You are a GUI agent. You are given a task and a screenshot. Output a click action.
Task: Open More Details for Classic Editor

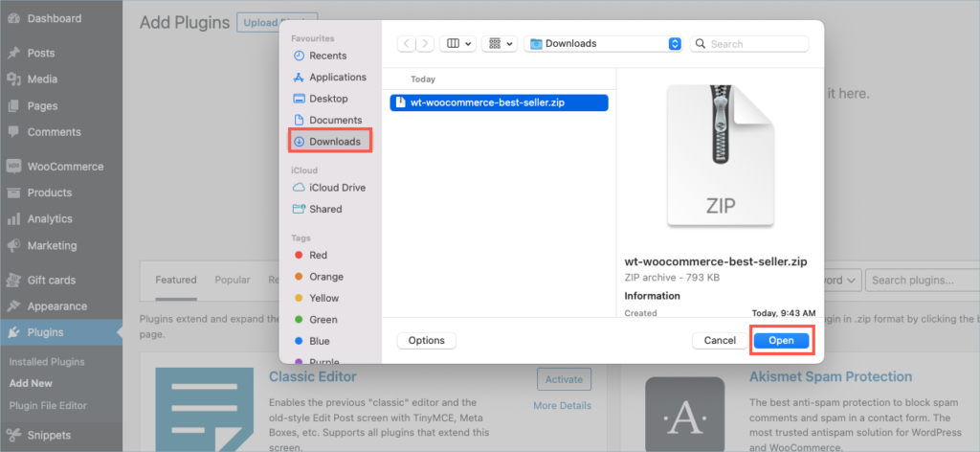click(x=562, y=406)
